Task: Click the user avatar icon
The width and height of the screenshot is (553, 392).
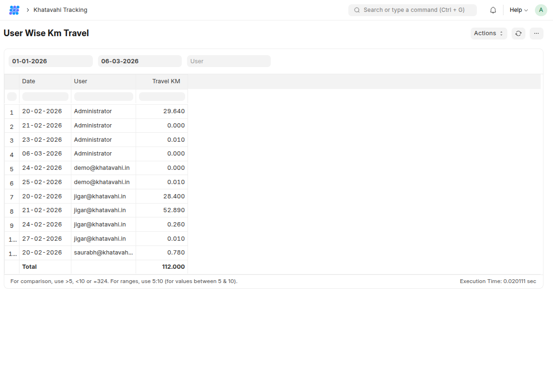Action: (x=541, y=10)
